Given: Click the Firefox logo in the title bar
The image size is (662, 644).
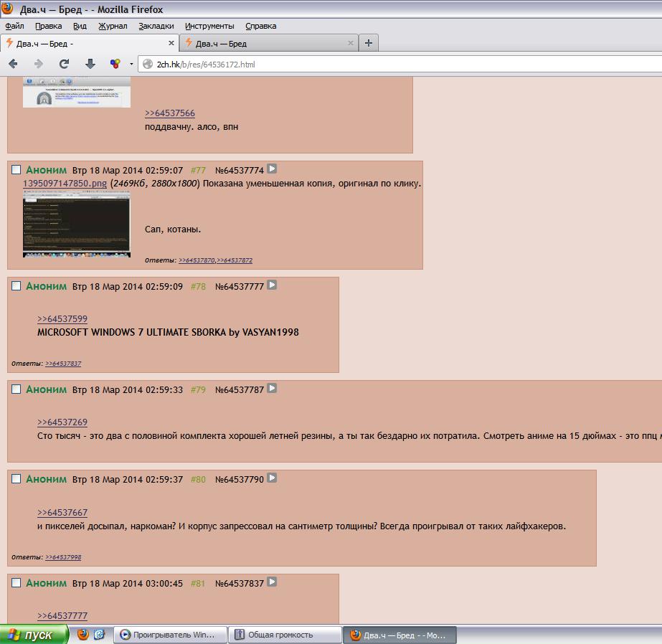Looking at the screenshot, I should [7, 9].
